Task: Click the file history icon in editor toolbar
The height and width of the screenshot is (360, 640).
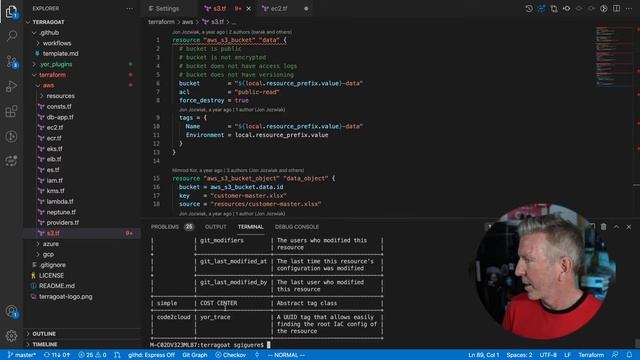Action: pos(529,9)
